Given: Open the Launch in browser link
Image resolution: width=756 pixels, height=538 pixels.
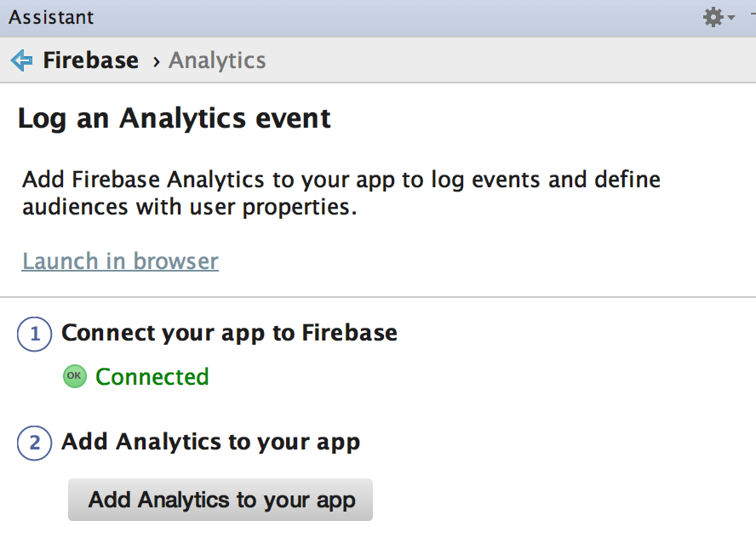Looking at the screenshot, I should [120, 261].
